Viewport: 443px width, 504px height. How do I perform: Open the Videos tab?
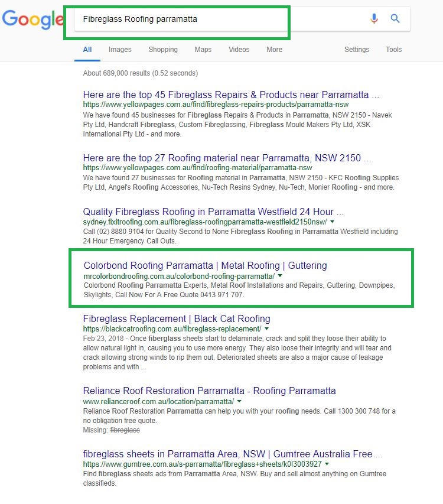[x=239, y=50]
